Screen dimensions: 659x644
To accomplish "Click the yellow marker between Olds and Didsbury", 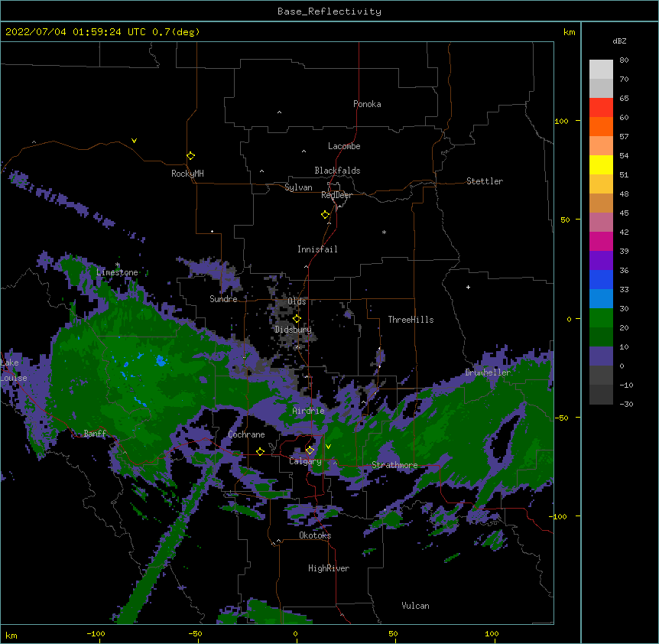I will pyautogui.click(x=297, y=319).
